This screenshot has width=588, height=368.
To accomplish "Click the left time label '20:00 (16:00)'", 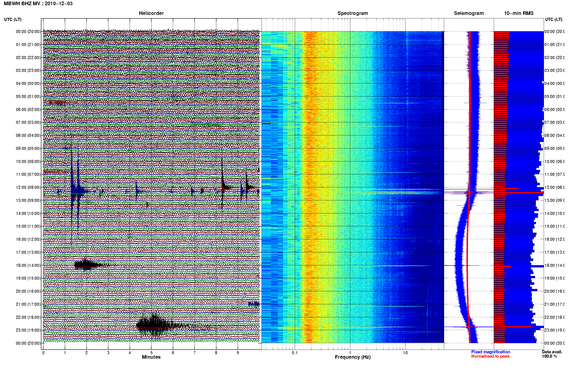I will [x=28, y=291].
